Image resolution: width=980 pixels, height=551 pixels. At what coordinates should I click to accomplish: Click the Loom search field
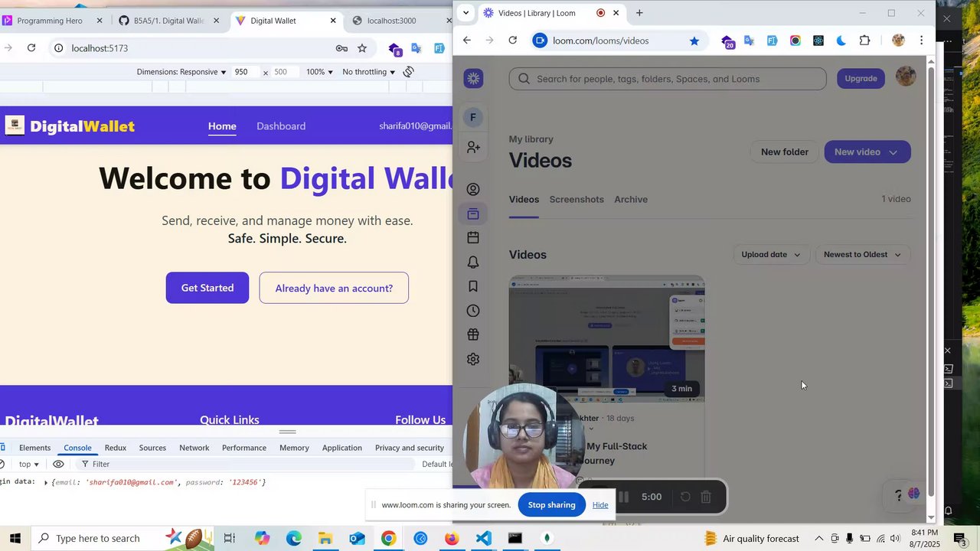coord(668,79)
